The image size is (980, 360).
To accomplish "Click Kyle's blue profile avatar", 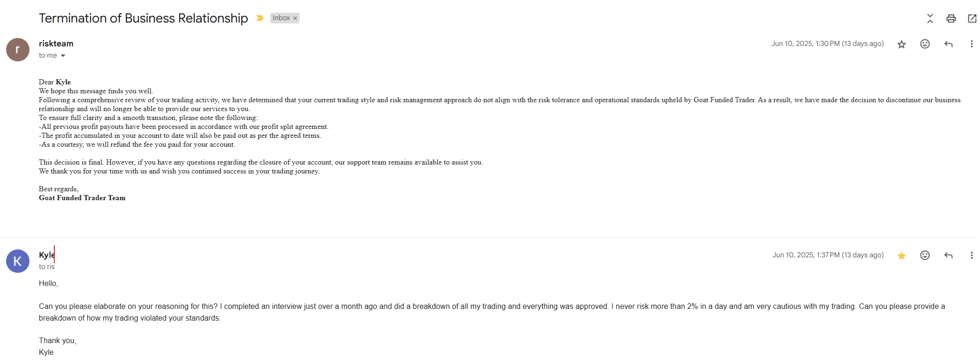I will [18, 261].
